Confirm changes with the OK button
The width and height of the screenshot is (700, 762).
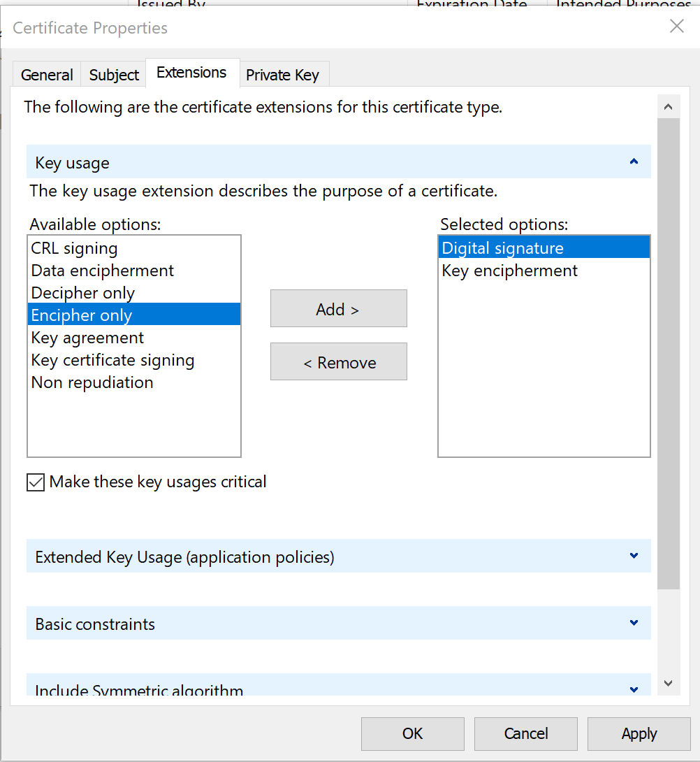412,733
